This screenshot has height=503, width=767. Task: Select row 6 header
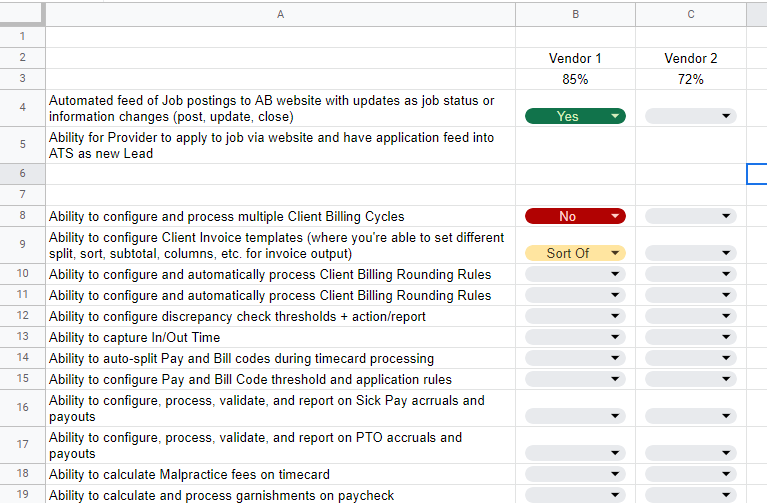pyautogui.click(x=23, y=174)
